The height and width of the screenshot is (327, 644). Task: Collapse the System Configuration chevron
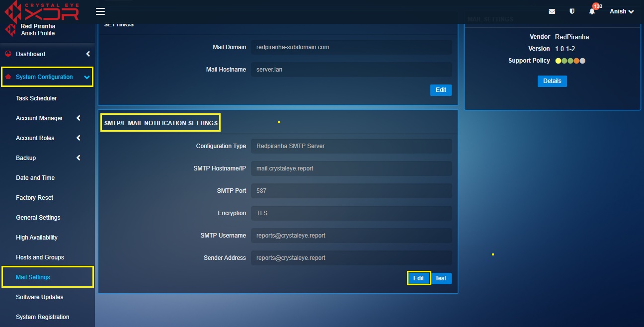pos(87,77)
